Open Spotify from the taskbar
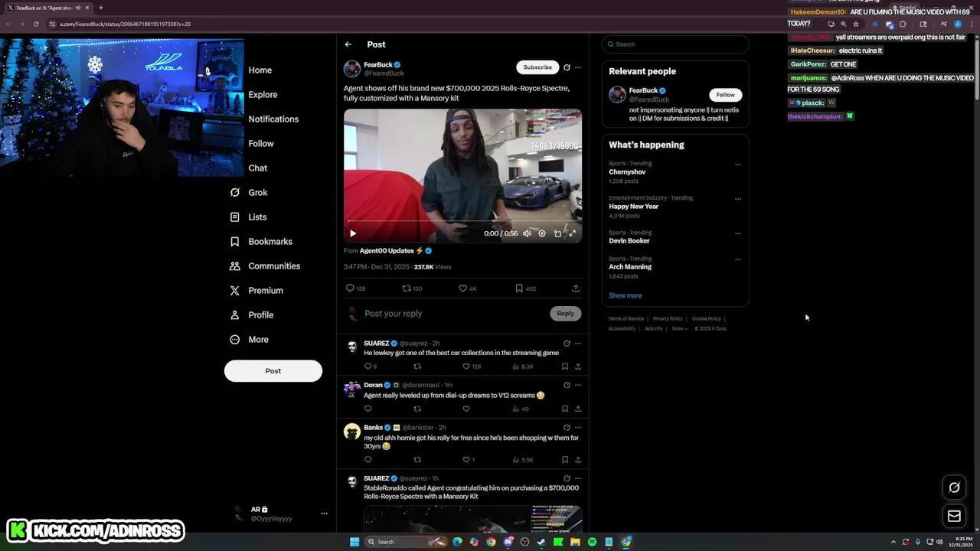 coord(592,542)
